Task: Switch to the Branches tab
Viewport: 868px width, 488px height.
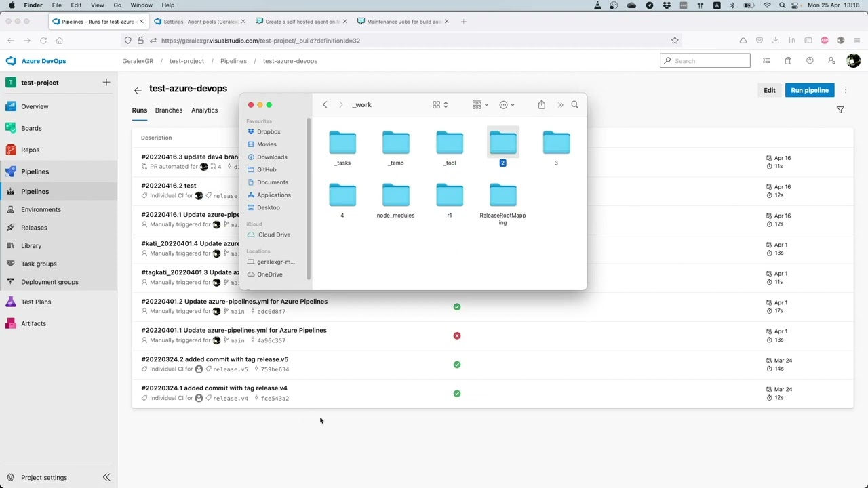Action: pos(168,110)
